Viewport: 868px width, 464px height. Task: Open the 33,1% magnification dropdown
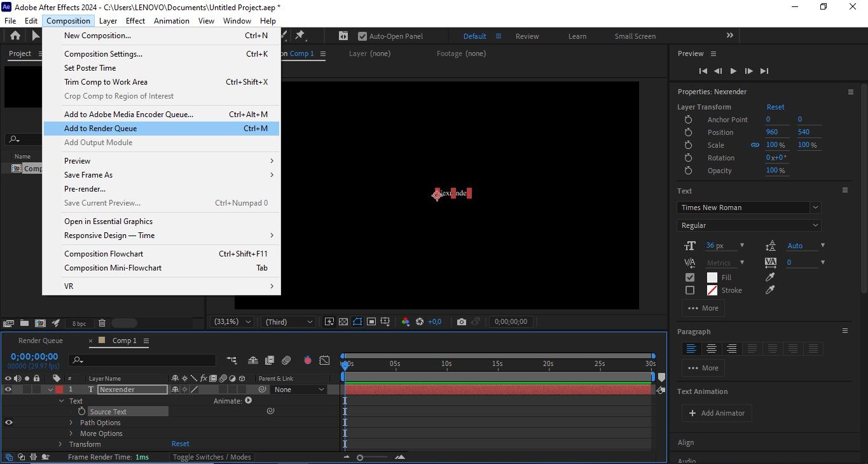coord(231,321)
